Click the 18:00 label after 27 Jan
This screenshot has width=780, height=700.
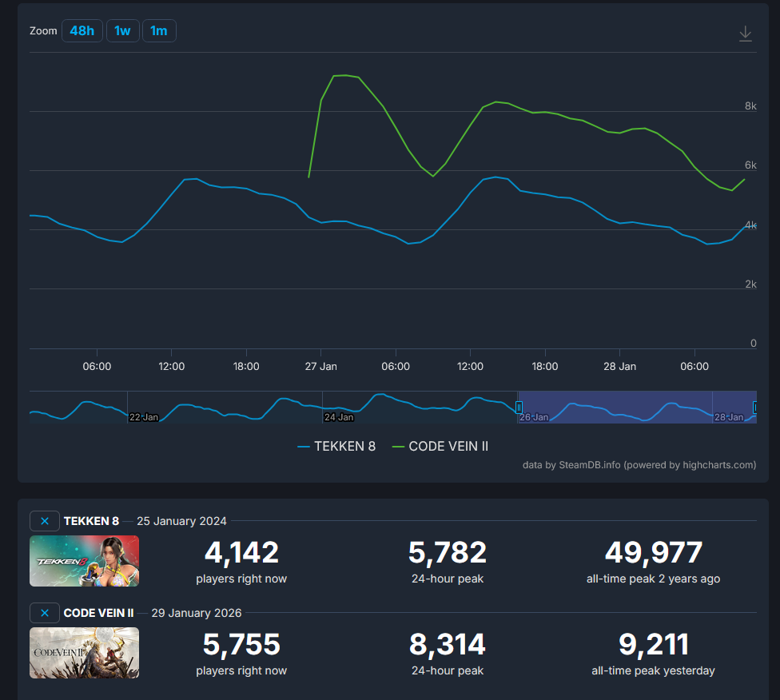coord(545,367)
